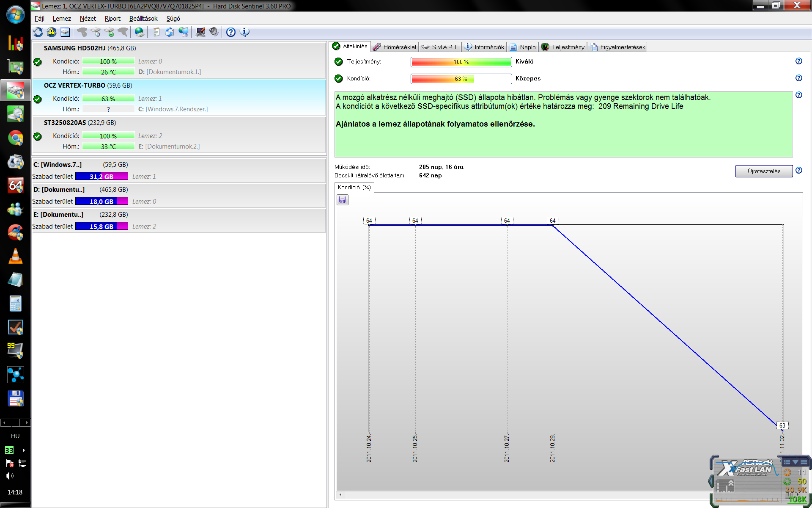The height and width of the screenshot is (508, 812).
Task: Click the green status check of ST3250820AS
Action: pyautogui.click(x=38, y=137)
